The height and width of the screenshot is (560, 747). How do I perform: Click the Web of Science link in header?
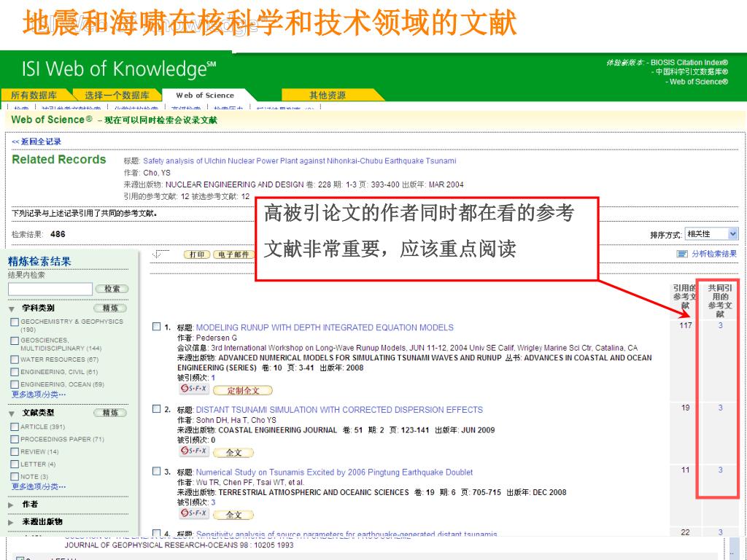coord(699,82)
